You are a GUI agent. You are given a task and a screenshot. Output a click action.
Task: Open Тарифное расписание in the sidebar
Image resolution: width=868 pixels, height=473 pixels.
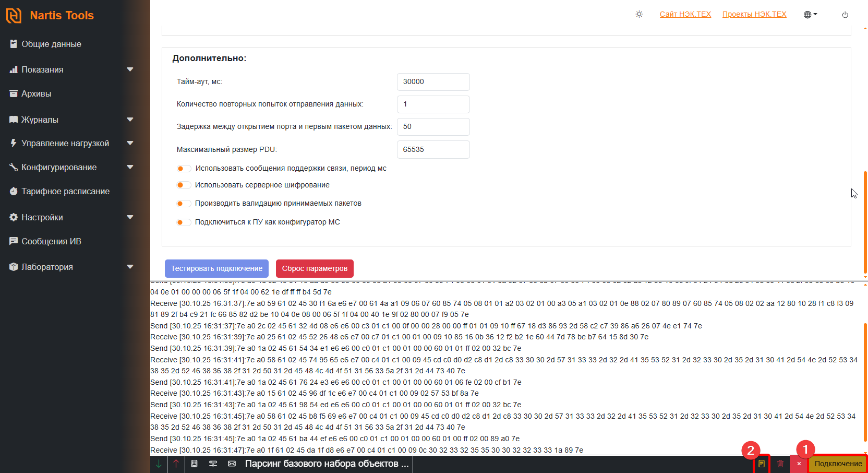point(65,191)
